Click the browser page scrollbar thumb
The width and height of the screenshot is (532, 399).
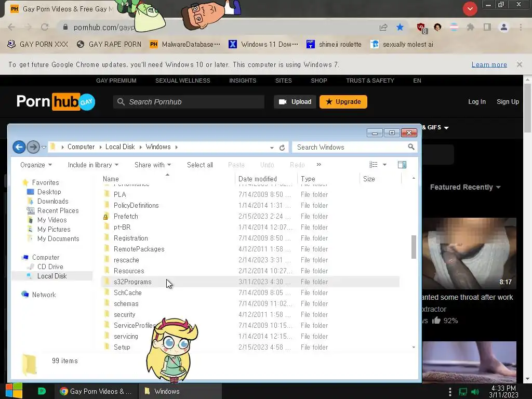click(x=527, y=108)
